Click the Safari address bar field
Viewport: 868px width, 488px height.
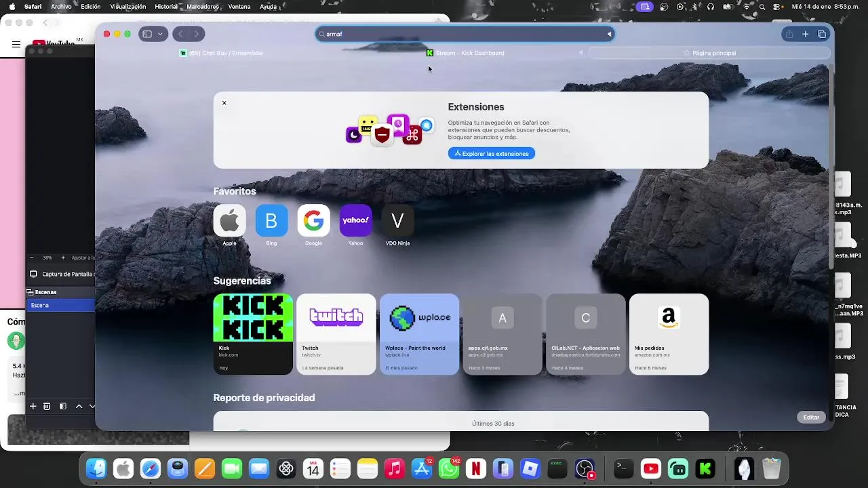[x=465, y=34]
